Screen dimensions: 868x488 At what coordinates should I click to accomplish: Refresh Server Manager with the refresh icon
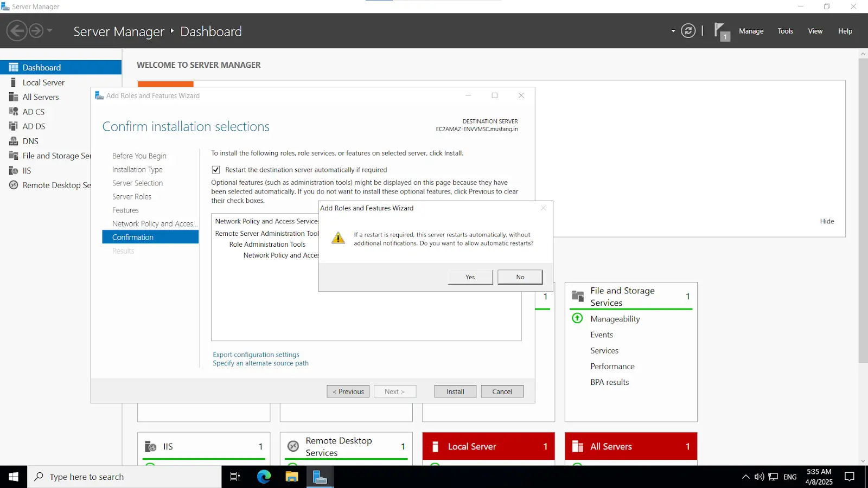point(688,31)
